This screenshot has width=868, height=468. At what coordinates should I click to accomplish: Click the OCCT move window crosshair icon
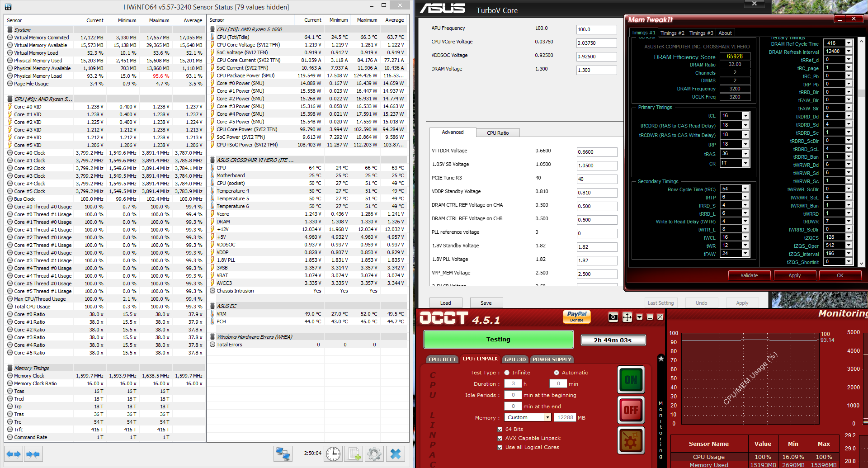[627, 317]
